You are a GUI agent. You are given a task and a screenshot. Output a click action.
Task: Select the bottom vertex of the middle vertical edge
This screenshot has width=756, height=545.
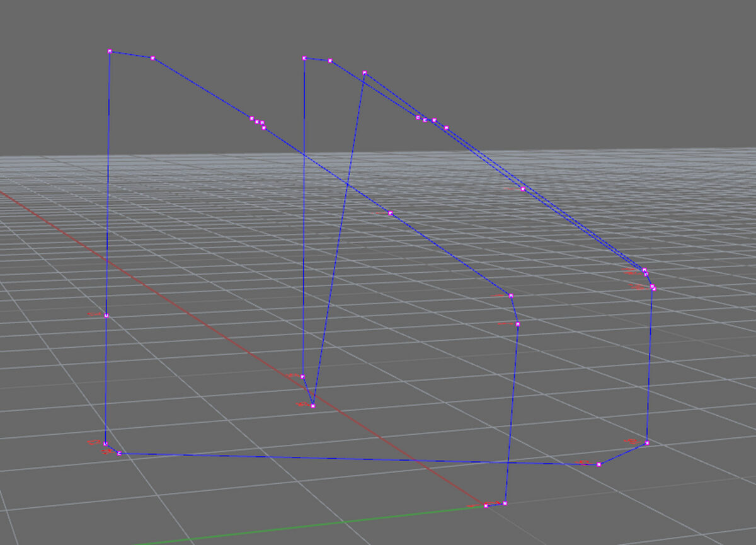[303, 377]
